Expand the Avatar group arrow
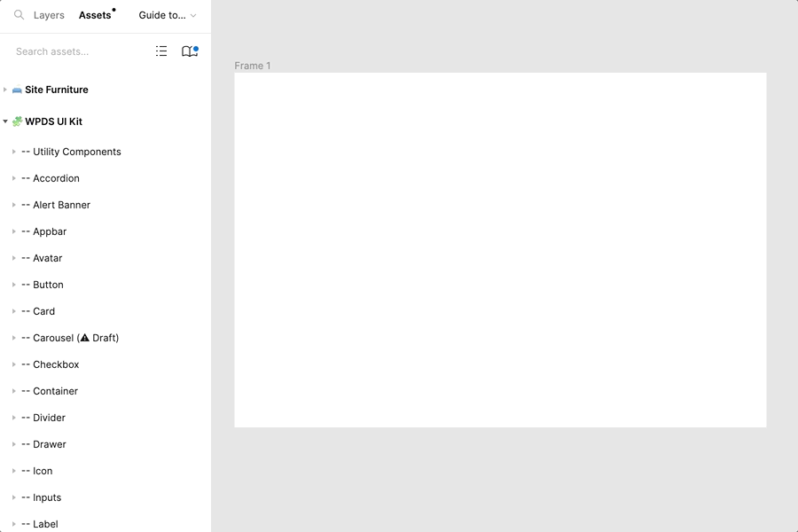The width and height of the screenshot is (798, 532). click(14, 258)
